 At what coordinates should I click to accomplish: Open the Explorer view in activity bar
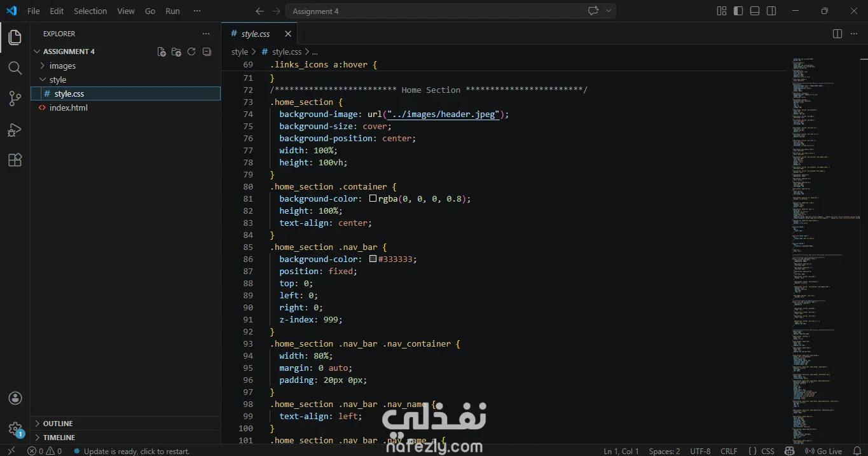click(15, 38)
